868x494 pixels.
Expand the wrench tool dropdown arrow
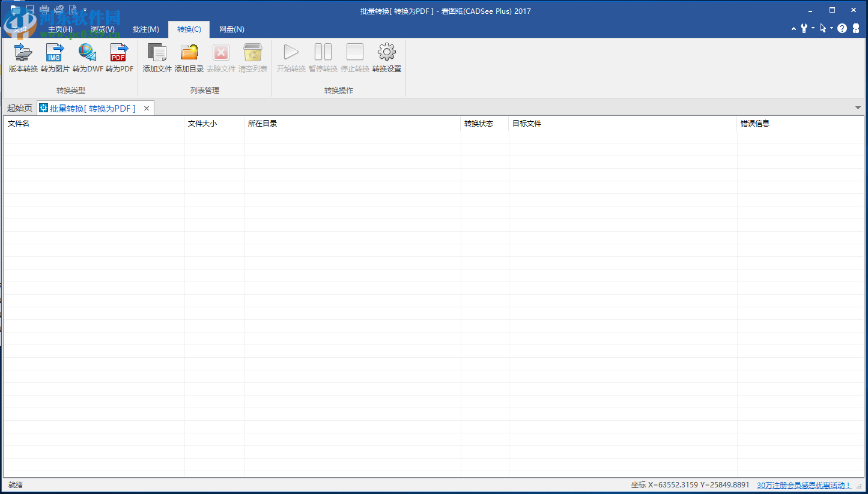coord(813,28)
